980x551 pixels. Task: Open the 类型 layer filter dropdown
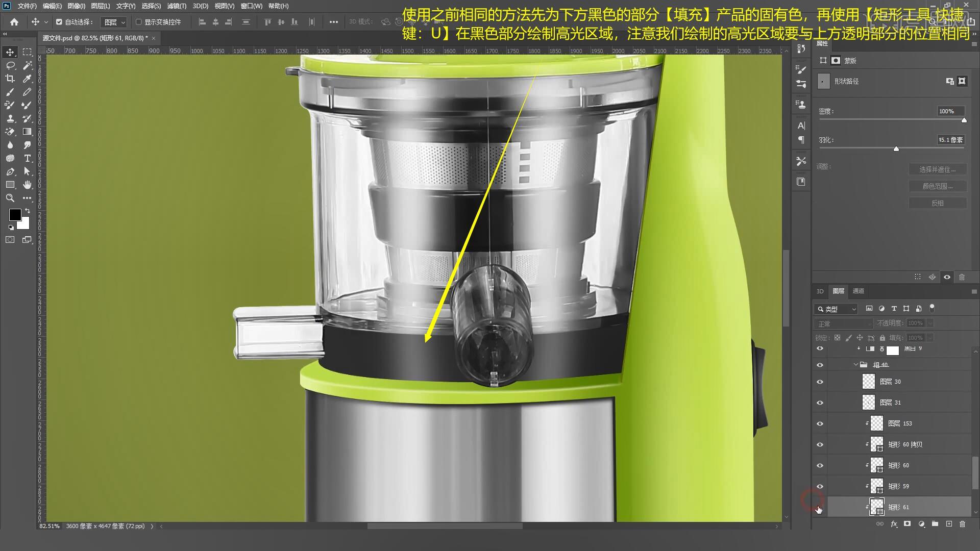(836, 309)
